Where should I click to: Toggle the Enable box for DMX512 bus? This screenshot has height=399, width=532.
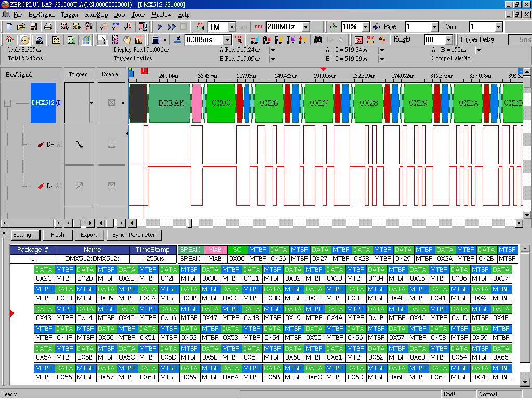[111, 103]
